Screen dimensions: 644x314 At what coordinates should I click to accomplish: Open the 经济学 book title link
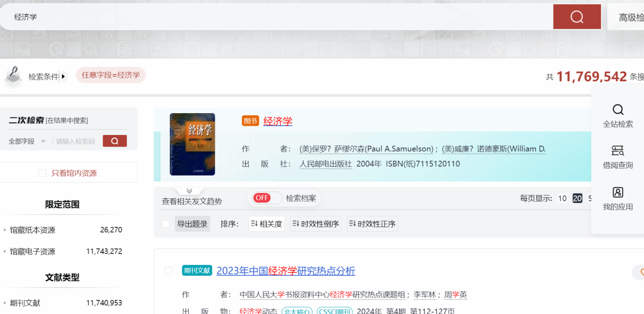coord(278,121)
